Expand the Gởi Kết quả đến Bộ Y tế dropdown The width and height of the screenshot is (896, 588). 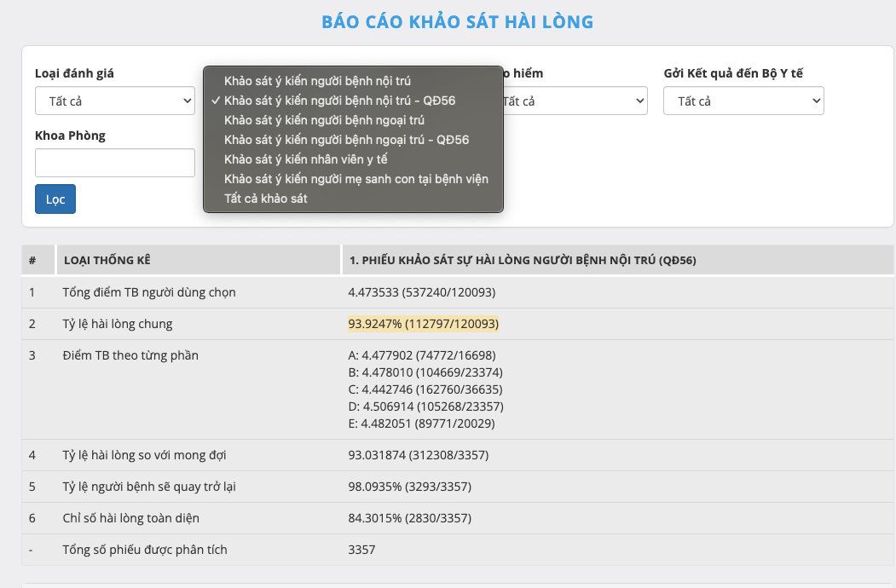click(743, 101)
